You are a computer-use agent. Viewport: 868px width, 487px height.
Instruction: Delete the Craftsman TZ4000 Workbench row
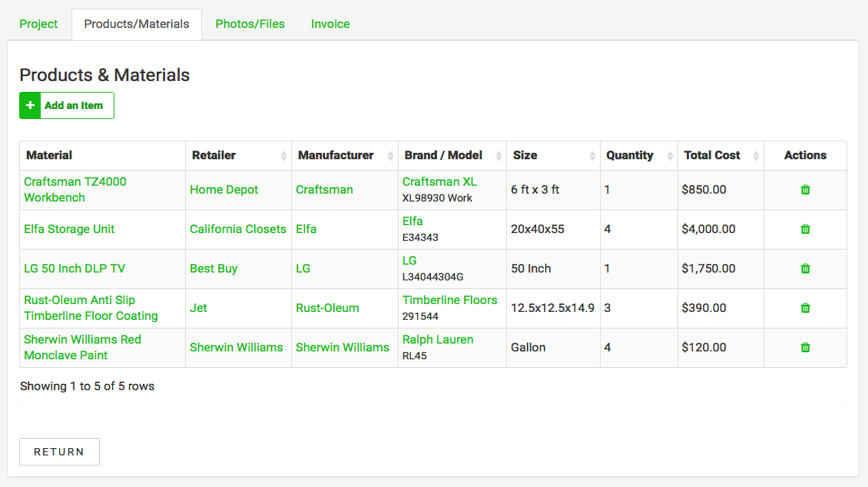point(805,190)
